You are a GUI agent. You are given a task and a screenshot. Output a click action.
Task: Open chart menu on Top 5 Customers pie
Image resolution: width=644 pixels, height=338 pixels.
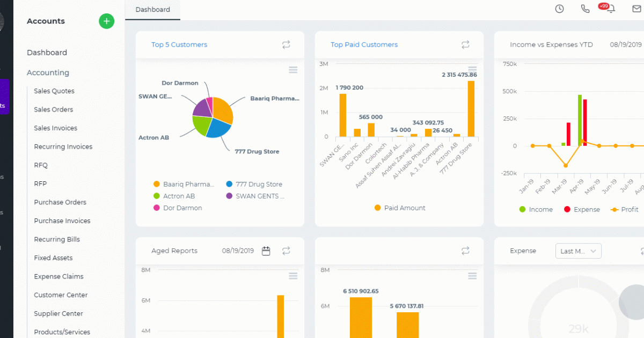click(293, 70)
